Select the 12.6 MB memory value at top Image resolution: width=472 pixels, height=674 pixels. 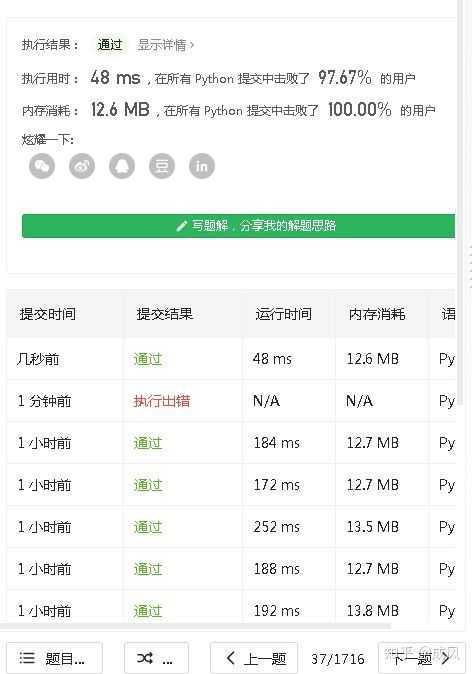[x=120, y=110]
